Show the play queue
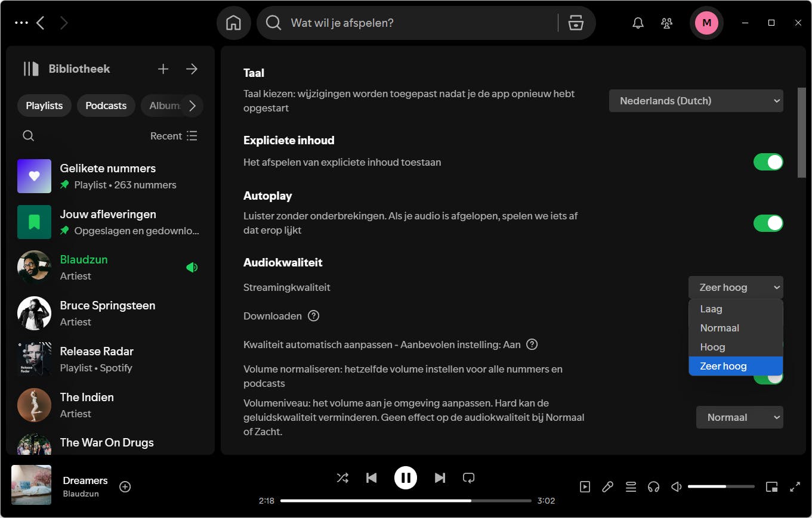This screenshot has width=812, height=518. 631,487
